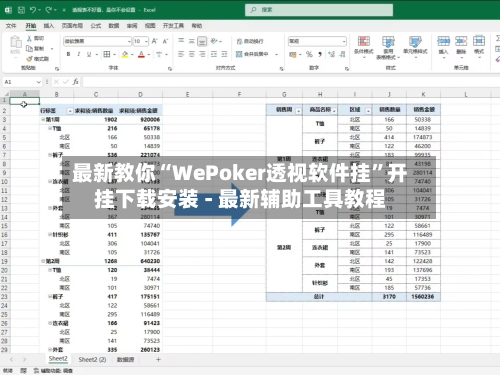Viewport: 500px width, 375px height.
Task: Open Conditional Formatting (条件格式)
Action: click(x=364, y=47)
